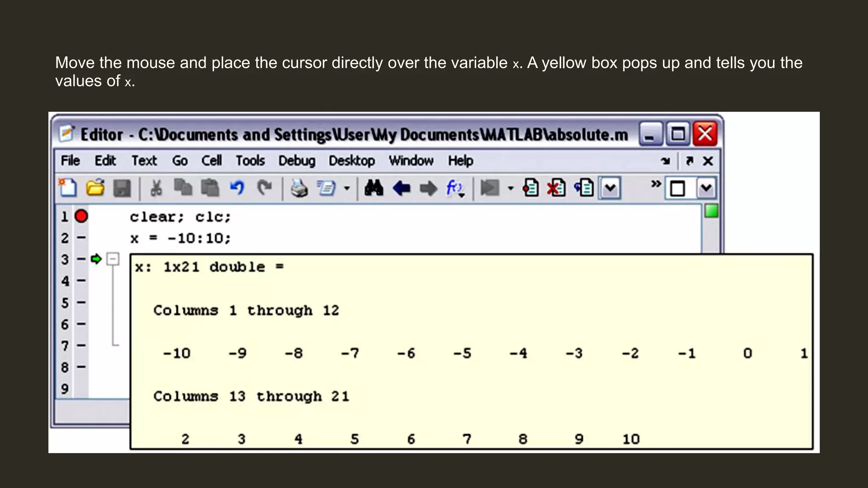Maximize the Editor window
Viewport: 868px width, 488px height.
tap(678, 134)
